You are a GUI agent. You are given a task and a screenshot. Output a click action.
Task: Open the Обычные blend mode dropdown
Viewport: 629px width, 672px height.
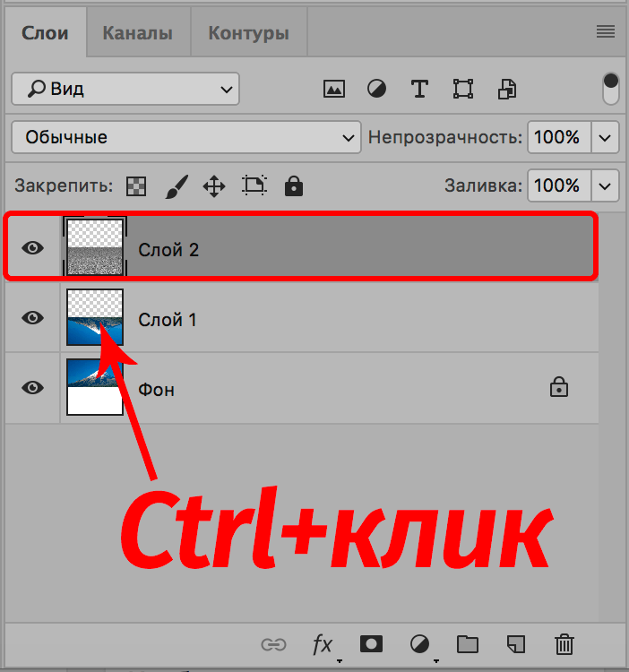point(186,137)
